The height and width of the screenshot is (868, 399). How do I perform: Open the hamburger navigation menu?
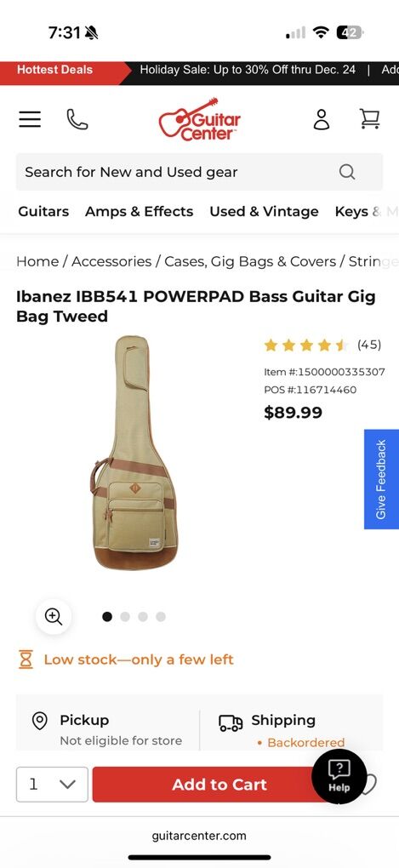(30, 120)
